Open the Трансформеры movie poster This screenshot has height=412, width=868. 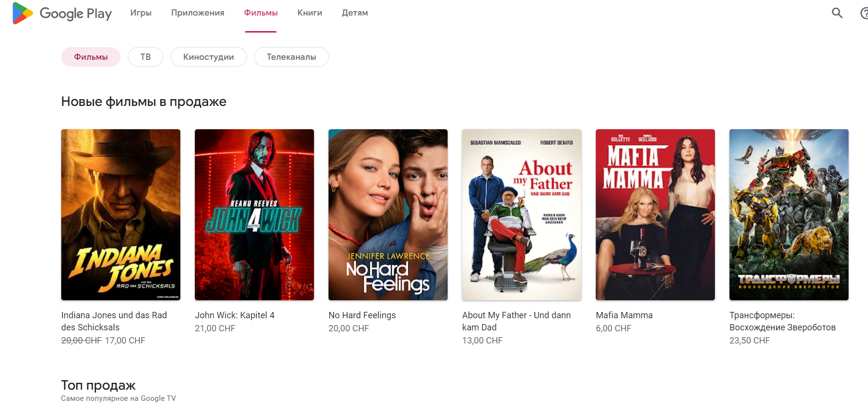(x=789, y=215)
